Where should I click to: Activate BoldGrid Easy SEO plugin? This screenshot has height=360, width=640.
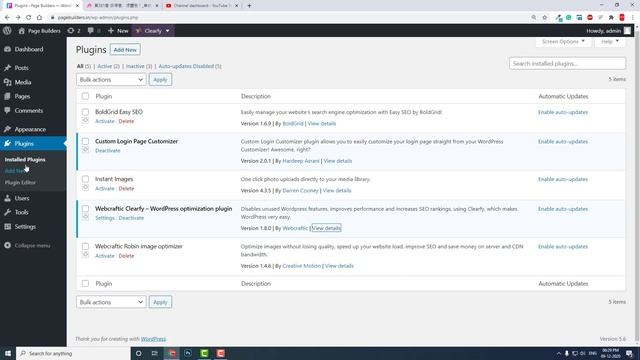pyautogui.click(x=104, y=121)
